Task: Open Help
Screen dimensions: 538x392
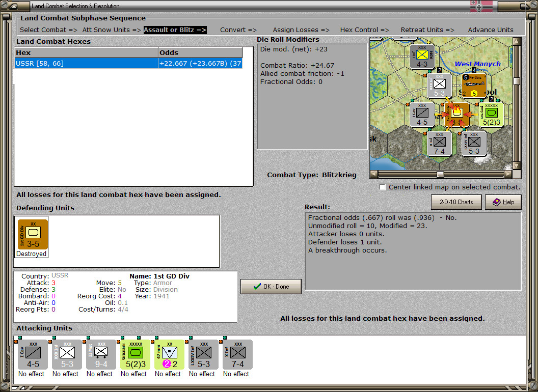Action: tap(503, 202)
